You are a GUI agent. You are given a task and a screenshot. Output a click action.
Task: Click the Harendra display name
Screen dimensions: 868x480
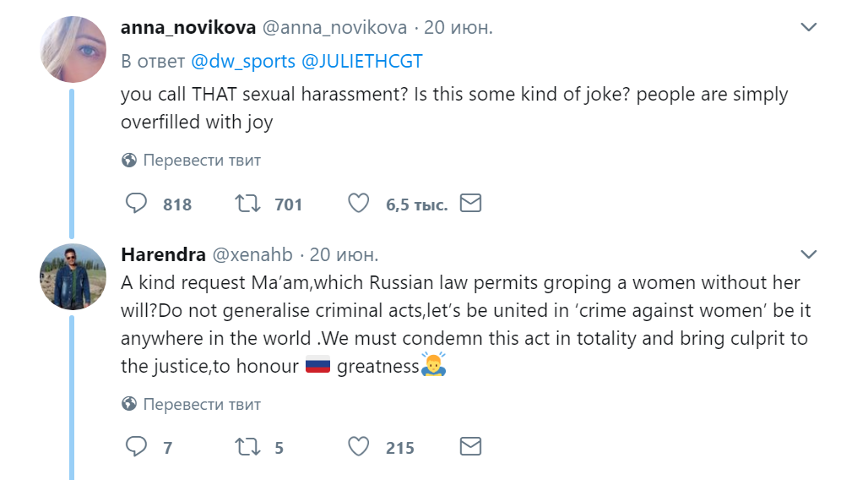point(163,254)
